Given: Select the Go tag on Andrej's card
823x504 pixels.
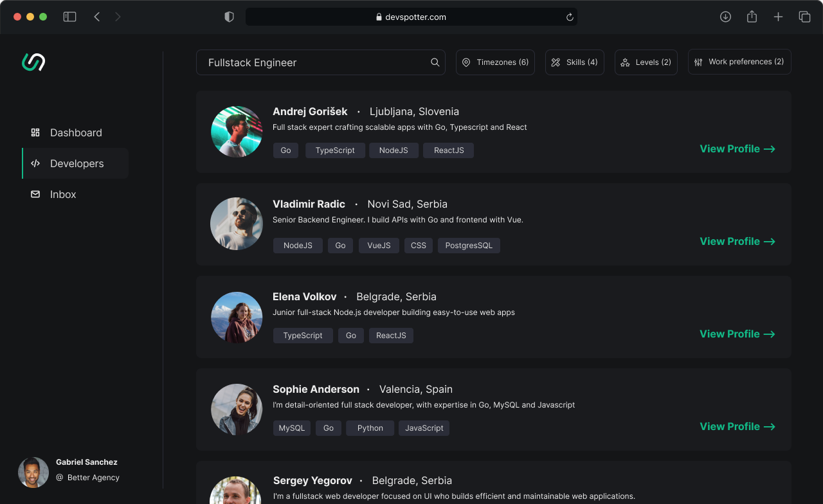Looking at the screenshot, I should (x=285, y=150).
